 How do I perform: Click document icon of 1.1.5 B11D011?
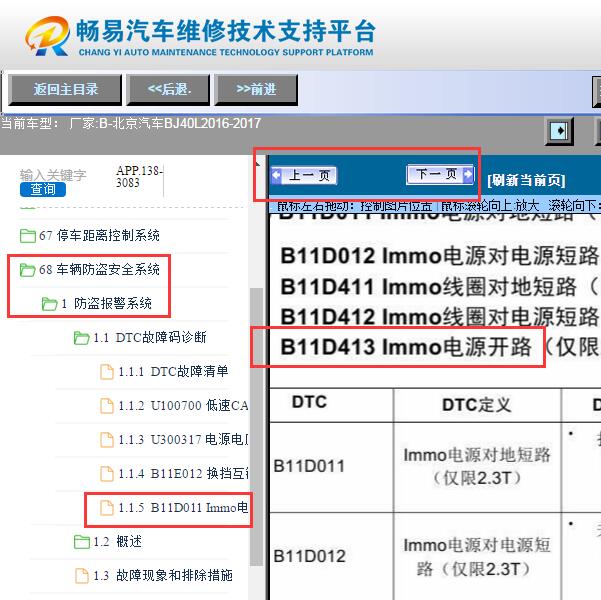tap(107, 508)
